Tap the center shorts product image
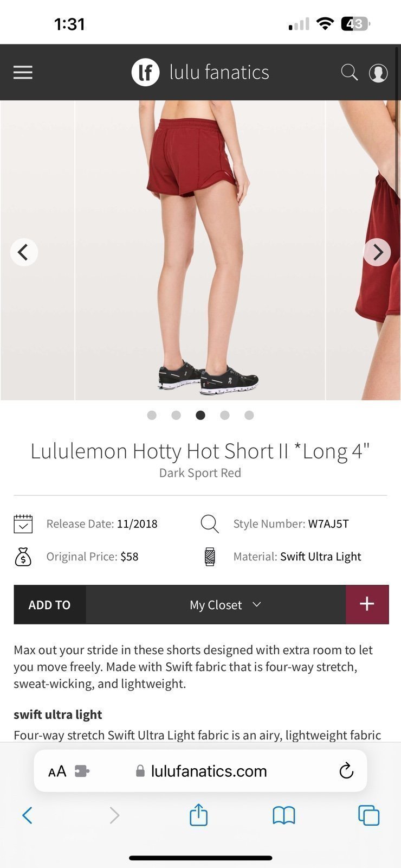401x868 pixels. 200,250
